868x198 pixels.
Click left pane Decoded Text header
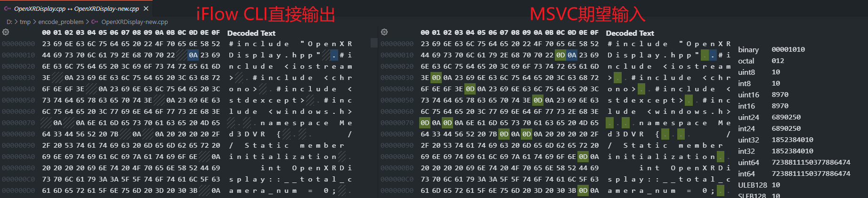(x=251, y=33)
